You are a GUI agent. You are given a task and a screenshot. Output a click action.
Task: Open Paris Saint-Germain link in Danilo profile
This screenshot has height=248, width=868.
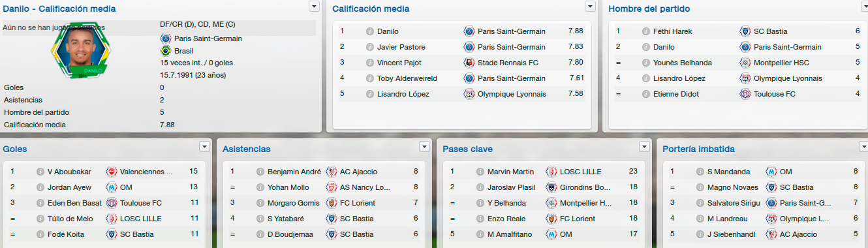(208, 39)
